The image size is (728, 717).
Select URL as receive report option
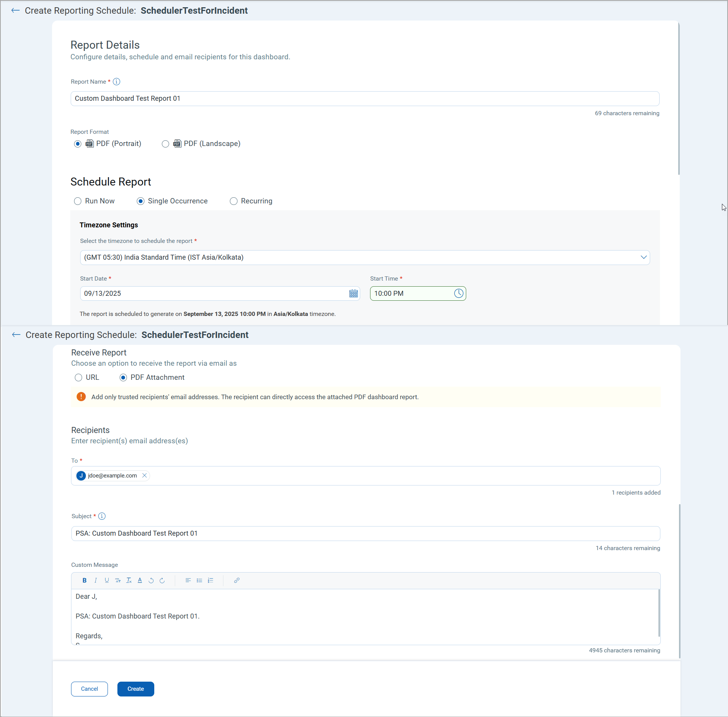point(79,378)
